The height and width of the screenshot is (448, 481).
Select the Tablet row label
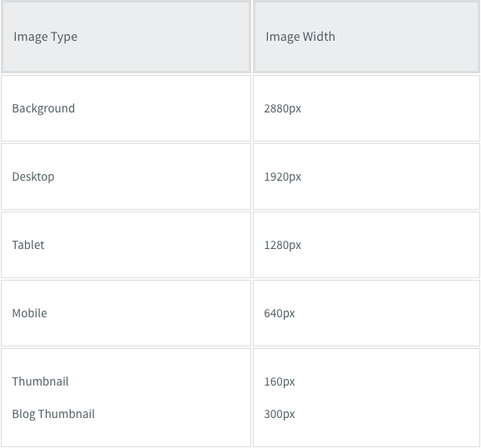click(28, 245)
